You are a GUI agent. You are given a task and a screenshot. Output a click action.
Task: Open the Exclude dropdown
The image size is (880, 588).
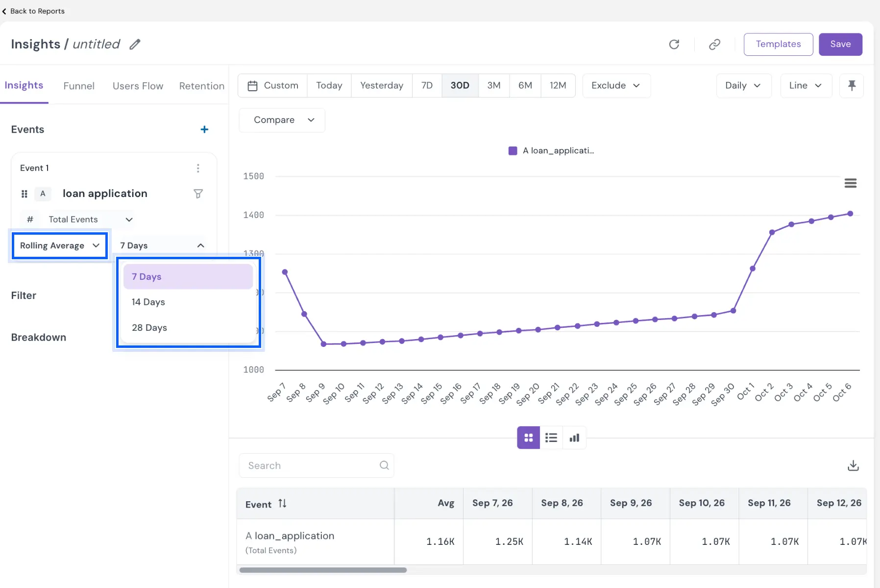click(616, 86)
